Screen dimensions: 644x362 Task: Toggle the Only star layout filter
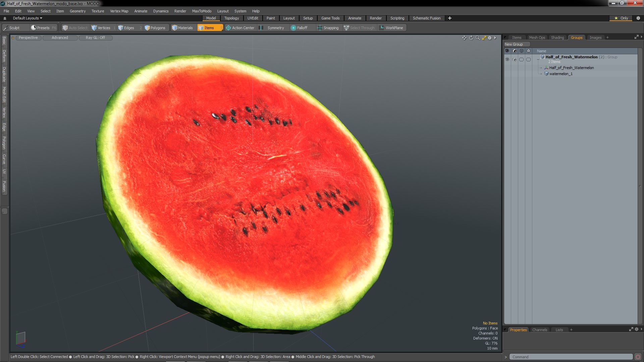coord(621,18)
